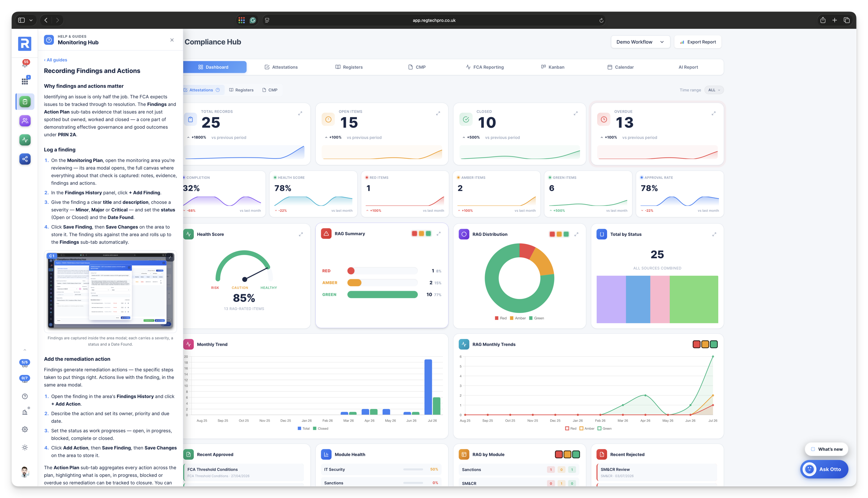This screenshot has width=868, height=498.
Task: Toggle amber filter in RAG Monthly Trends
Action: click(x=705, y=344)
